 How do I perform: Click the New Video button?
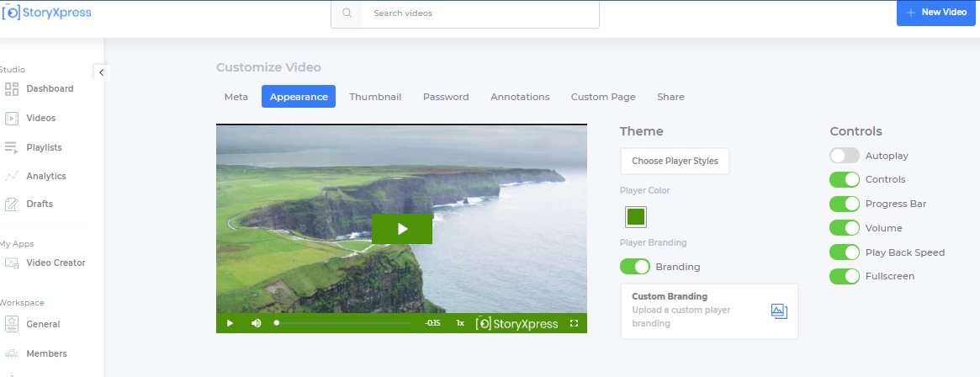pyautogui.click(x=935, y=13)
